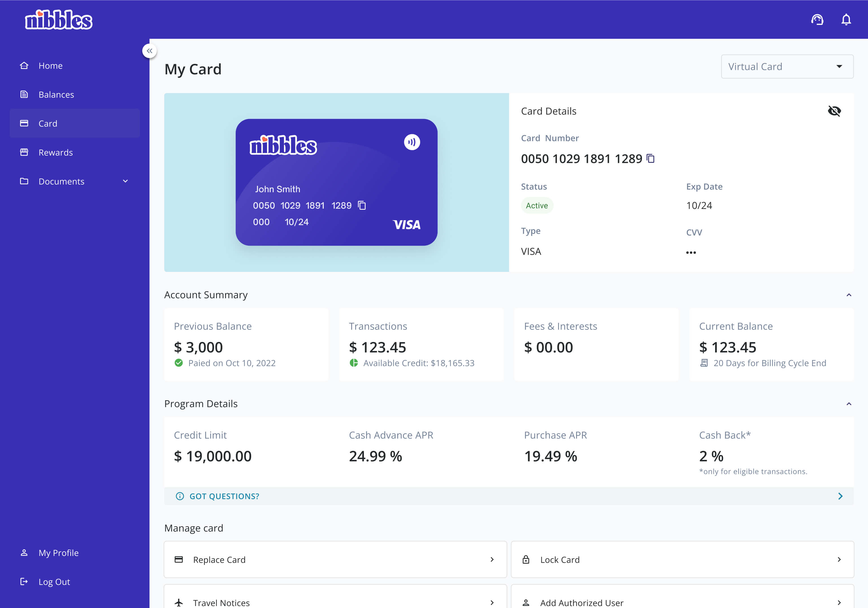
Task: Open Balances in the sidebar
Action: [x=75, y=94]
